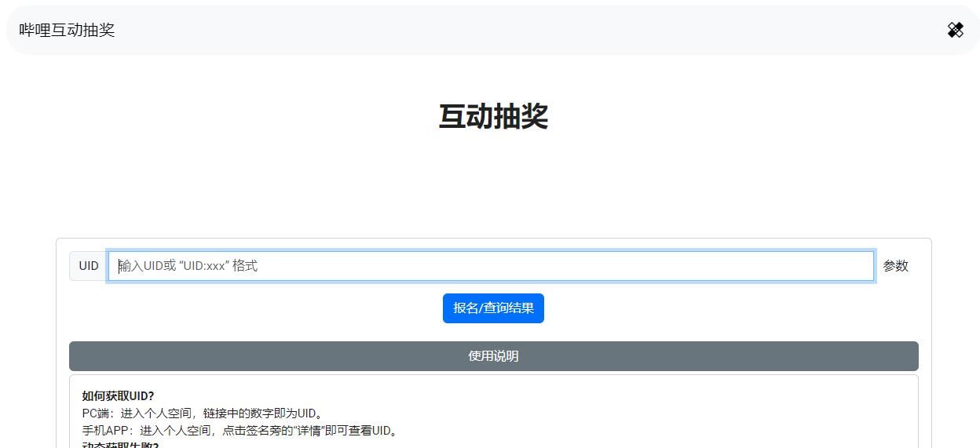Image resolution: width=980 pixels, height=448 pixels.
Task: Select the UID label addon
Action: click(x=89, y=266)
